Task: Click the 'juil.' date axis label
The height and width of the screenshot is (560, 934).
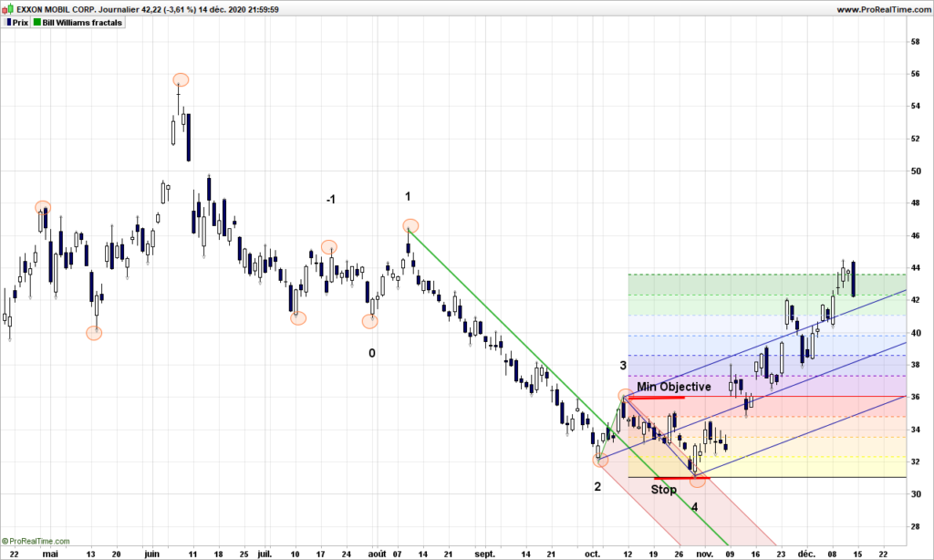Action: click(265, 554)
